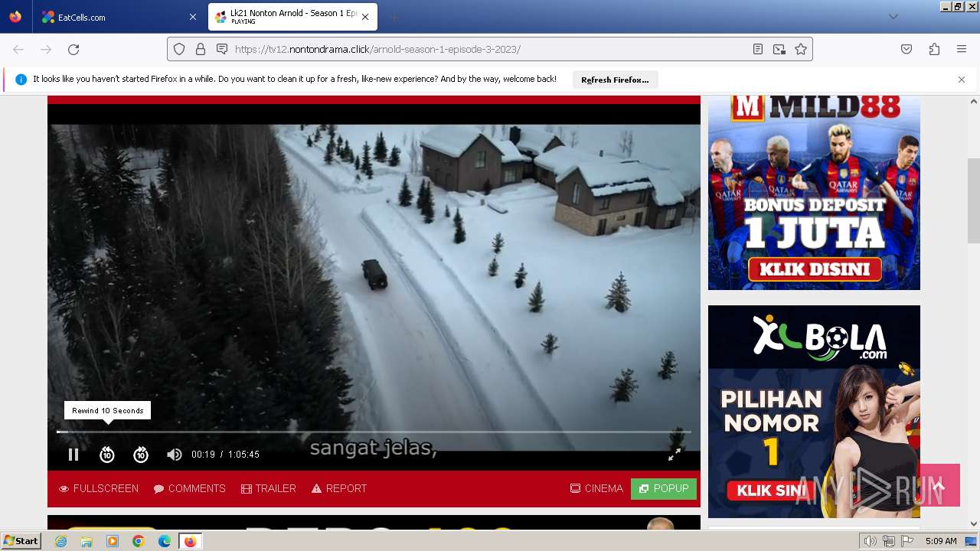The height and width of the screenshot is (551, 980).
Task: Open Windows Media Player from taskbar
Action: [x=113, y=541]
